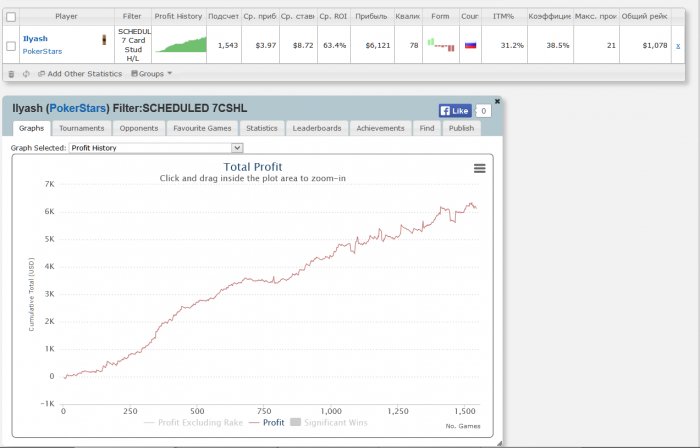Open the PokerStars link in panel title

(x=78, y=108)
